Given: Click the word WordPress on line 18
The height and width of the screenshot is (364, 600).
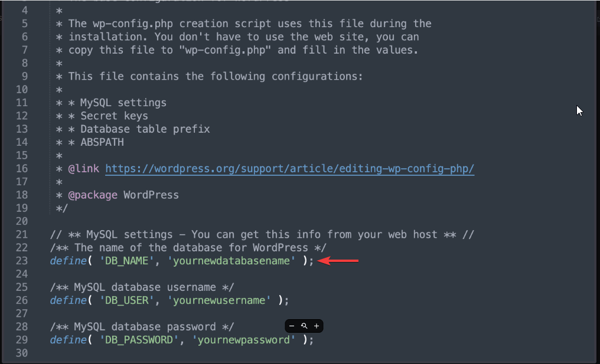Looking at the screenshot, I should click(x=151, y=195).
